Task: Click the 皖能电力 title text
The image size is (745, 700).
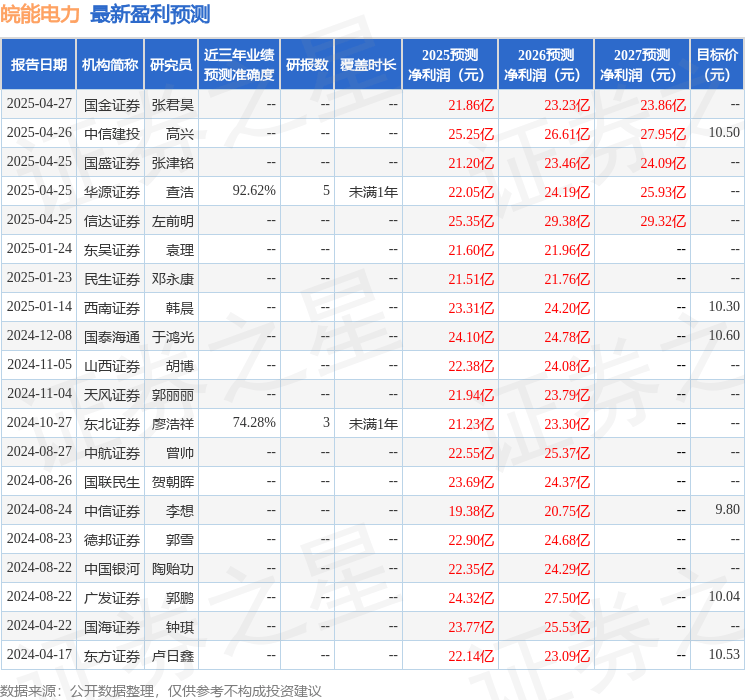Action: point(40,14)
